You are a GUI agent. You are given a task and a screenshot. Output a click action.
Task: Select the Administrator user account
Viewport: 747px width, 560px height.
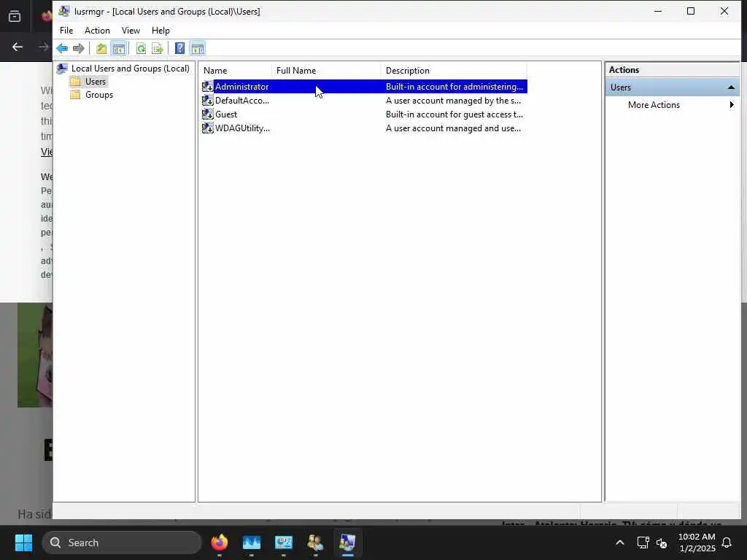pos(365,87)
